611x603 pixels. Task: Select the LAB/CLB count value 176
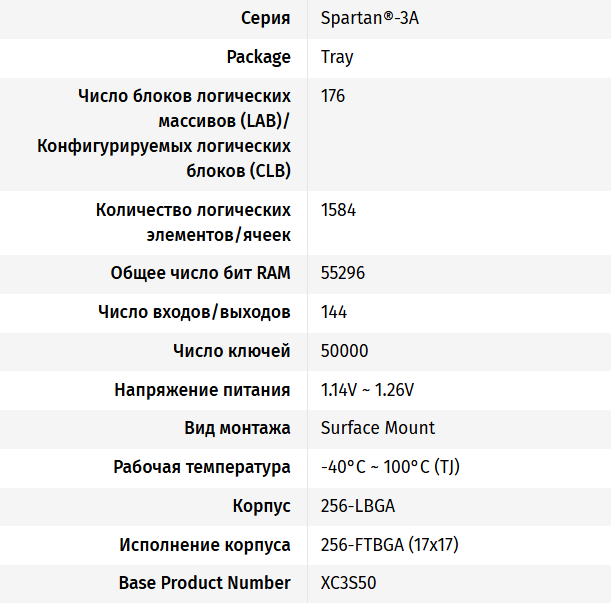click(x=333, y=96)
